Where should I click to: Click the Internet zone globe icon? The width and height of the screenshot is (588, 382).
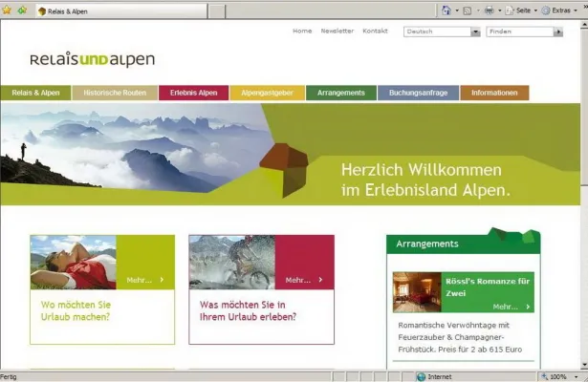click(421, 377)
